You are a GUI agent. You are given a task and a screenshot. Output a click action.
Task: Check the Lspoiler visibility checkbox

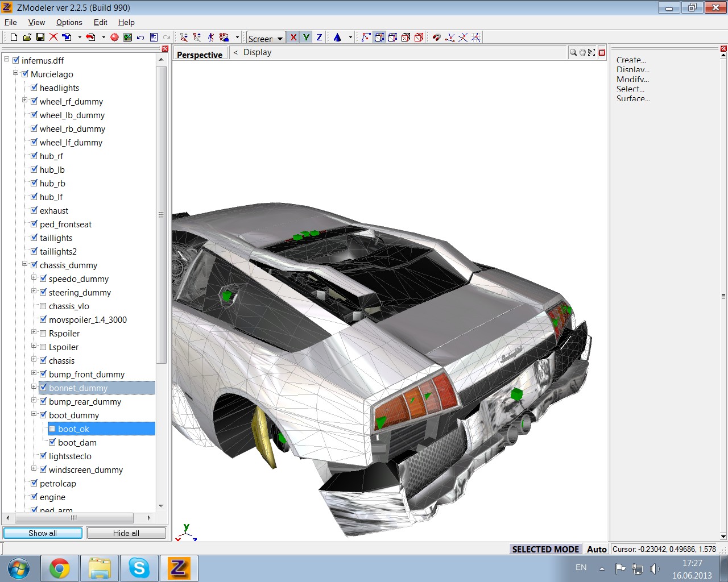[x=43, y=347]
